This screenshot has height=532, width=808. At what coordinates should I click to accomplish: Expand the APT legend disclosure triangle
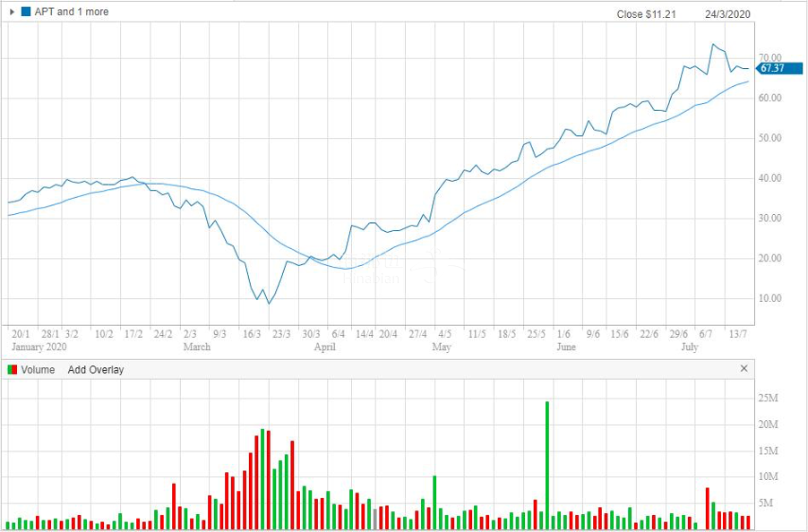pyautogui.click(x=13, y=13)
